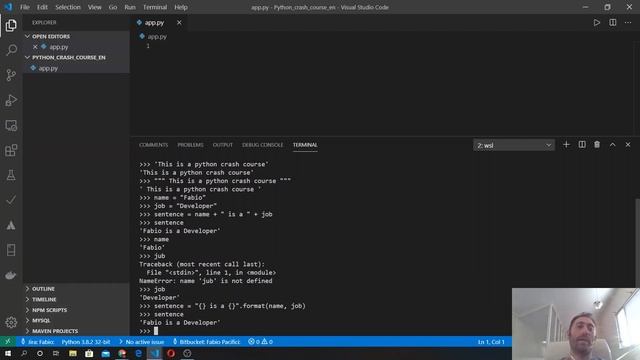The height and width of the screenshot is (360, 640).
Task: Click the Jira Fabio status bar item
Action: [38, 342]
